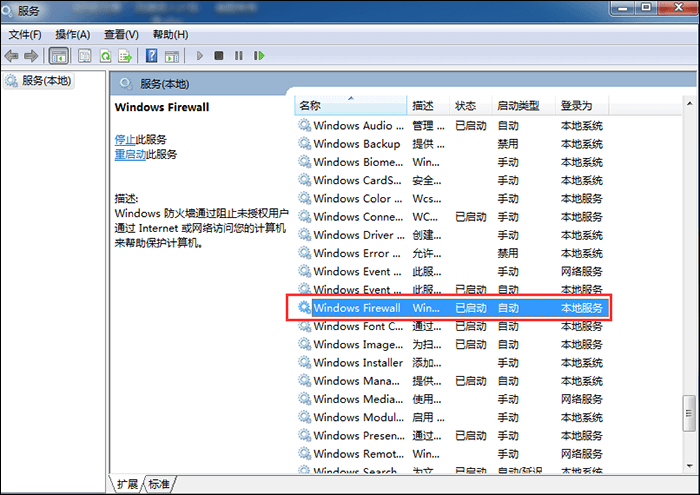Click gear icon beside Windows Installer
This screenshot has width=700, height=495.
pyautogui.click(x=304, y=362)
